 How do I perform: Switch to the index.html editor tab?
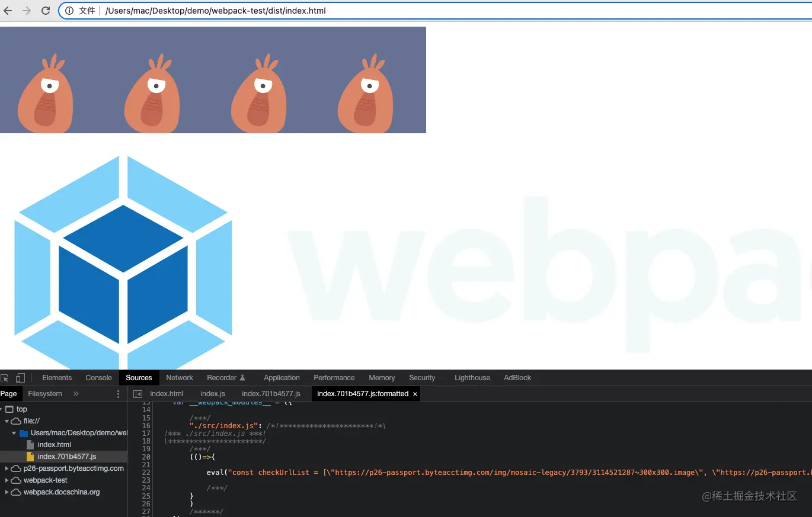(x=167, y=394)
